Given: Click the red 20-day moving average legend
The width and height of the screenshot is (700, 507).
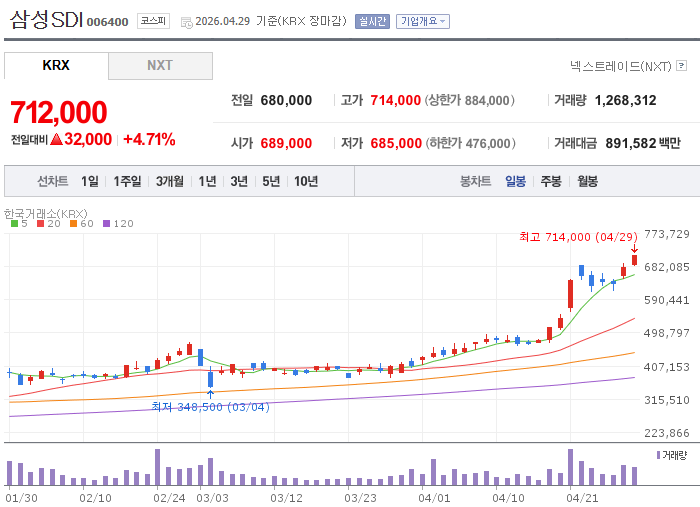Looking at the screenshot, I should [49, 224].
